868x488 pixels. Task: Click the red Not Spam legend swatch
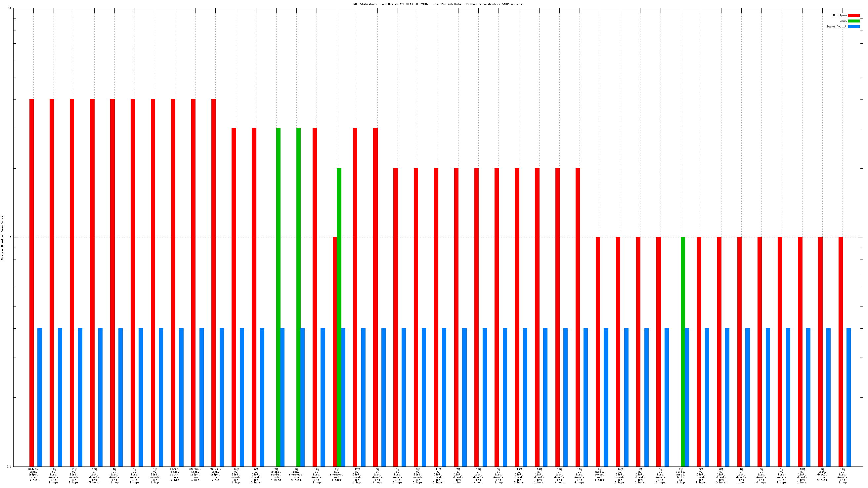(853, 15)
